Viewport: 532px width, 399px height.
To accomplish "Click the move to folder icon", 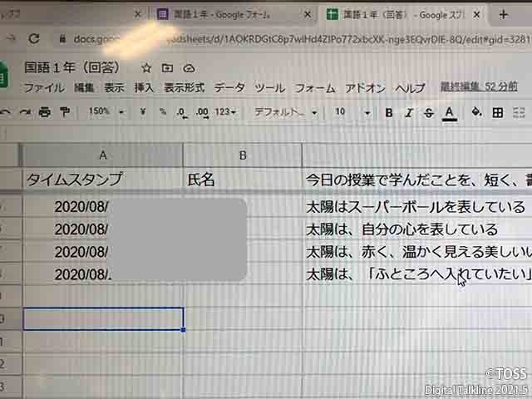I will click(167, 68).
